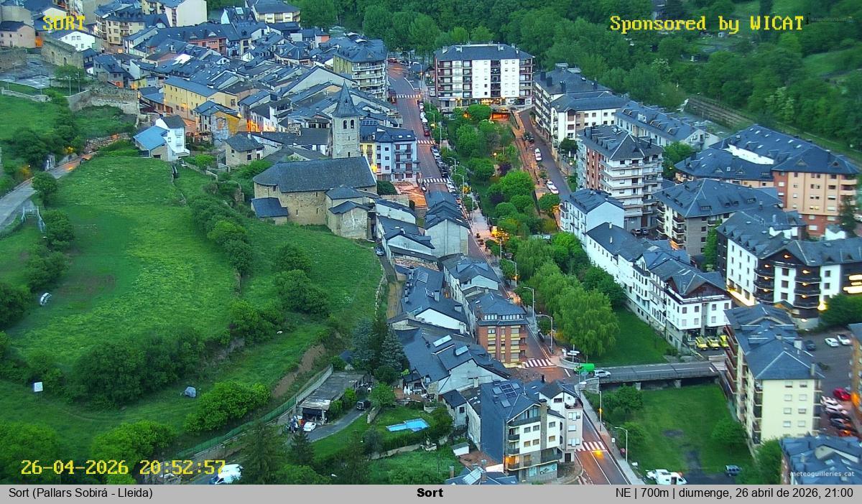The height and width of the screenshot is (504, 862).
Task: Click the 'Sponsored by WICAT' text
Action: [x=706, y=24]
